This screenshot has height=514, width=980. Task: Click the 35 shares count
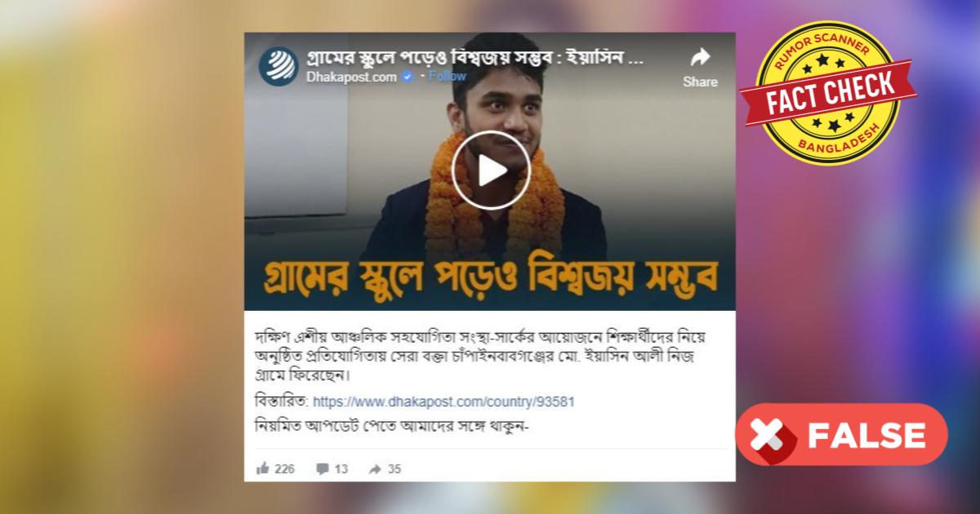394,469
